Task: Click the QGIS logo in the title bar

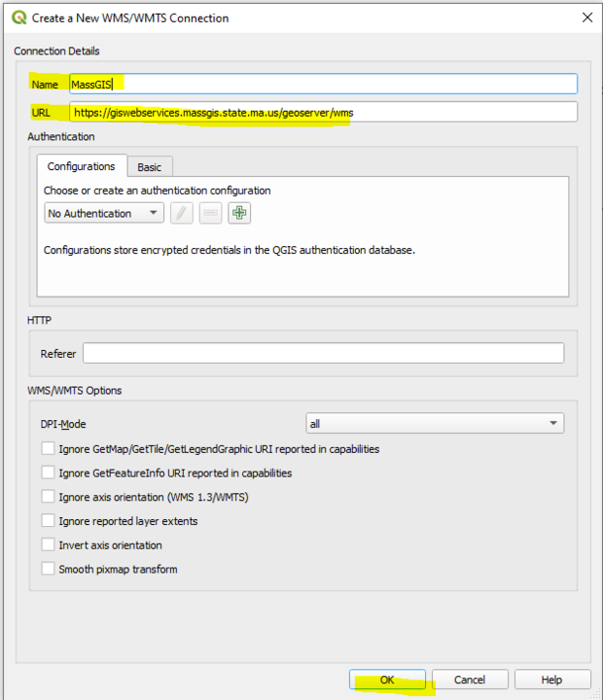Action: (19, 17)
